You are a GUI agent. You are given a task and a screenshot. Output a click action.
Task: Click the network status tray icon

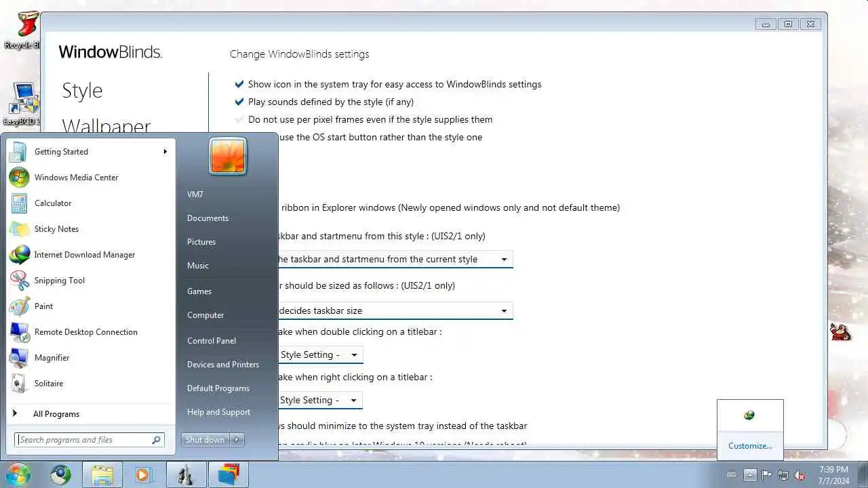click(x=783, y=475)
